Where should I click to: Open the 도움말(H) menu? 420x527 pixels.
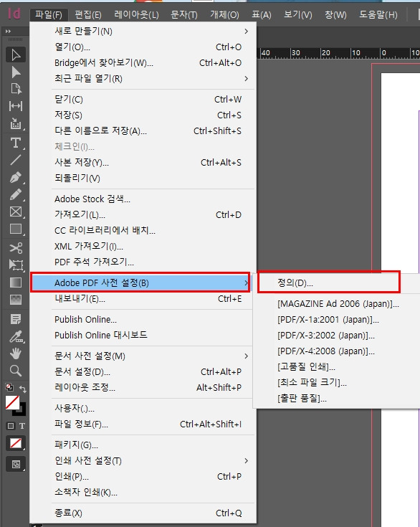pos(378,15)
